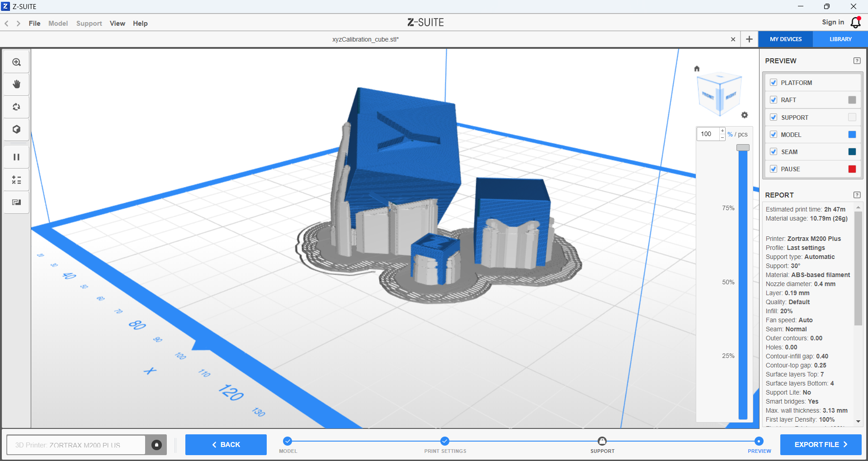Toggle the SUPPORT visibility checkbox

point(774,118)
